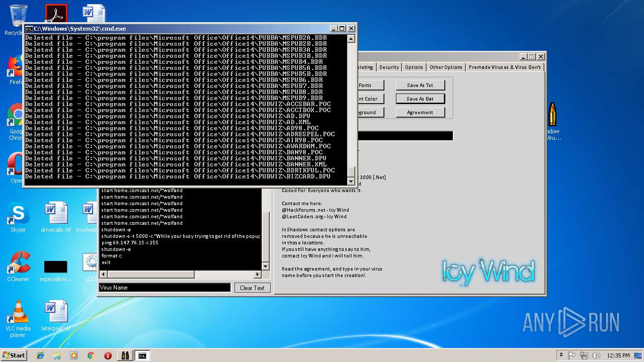Viewport: 644px width, 362px height.
Task: Close the cmd.exe window
Action: tap(351, 29)
